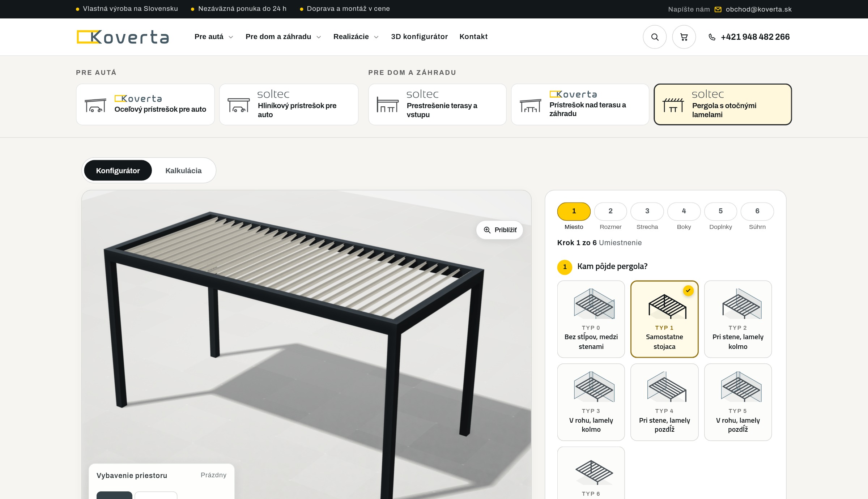Select TYP 3 V rohu, lamely kolmo
Screen dimensions: 868x499
click(591, 402)
